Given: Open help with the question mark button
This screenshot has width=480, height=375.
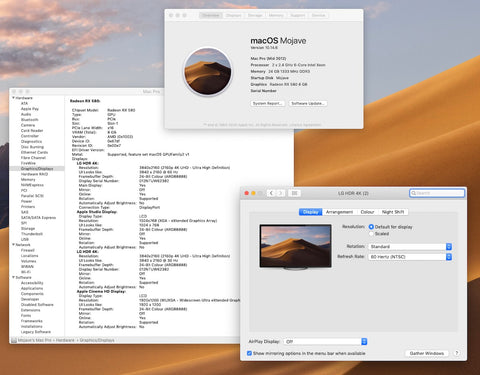Looking at the screenshot, I should coord(457,353).
